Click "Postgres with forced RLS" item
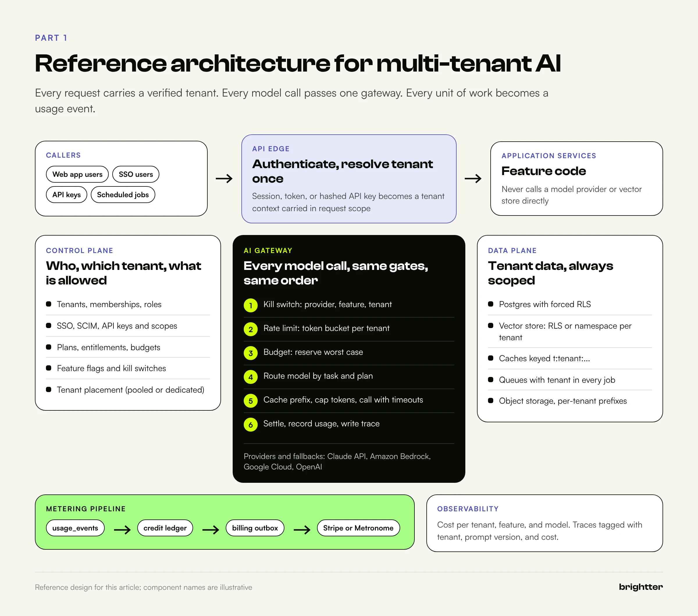Screen dimensions: 698x616 tap(545, 304)
